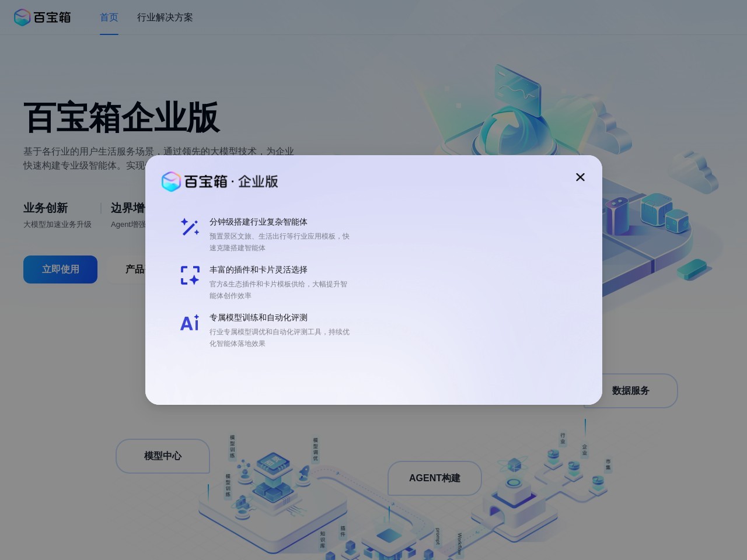Click the chip processor illustration near 模型中心

tap(273, 467)
